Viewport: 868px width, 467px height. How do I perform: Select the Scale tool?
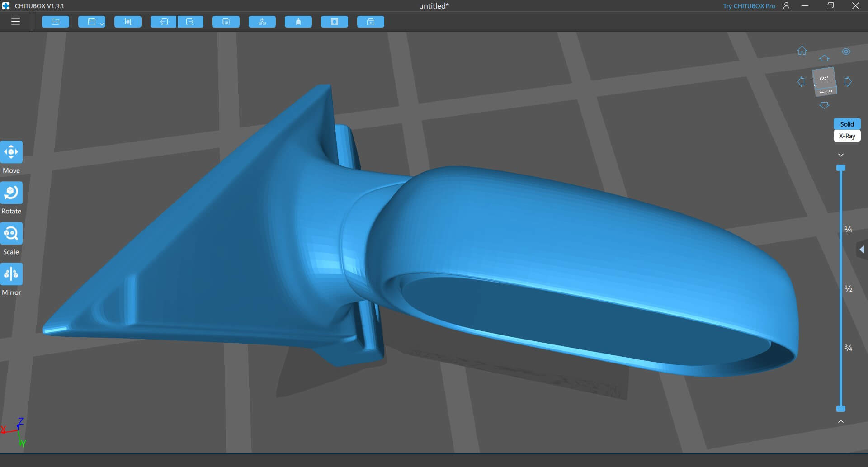[11, 234]
